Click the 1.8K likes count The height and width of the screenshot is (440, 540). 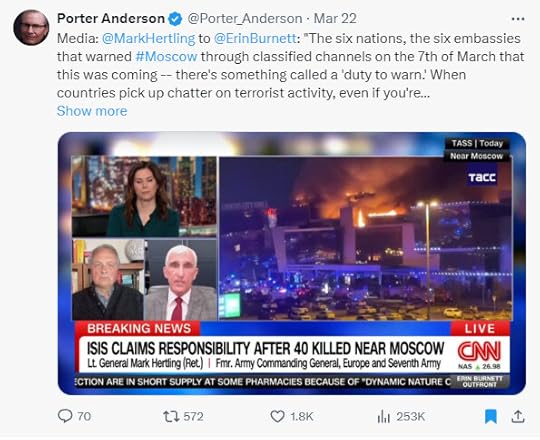click(302, 417)
